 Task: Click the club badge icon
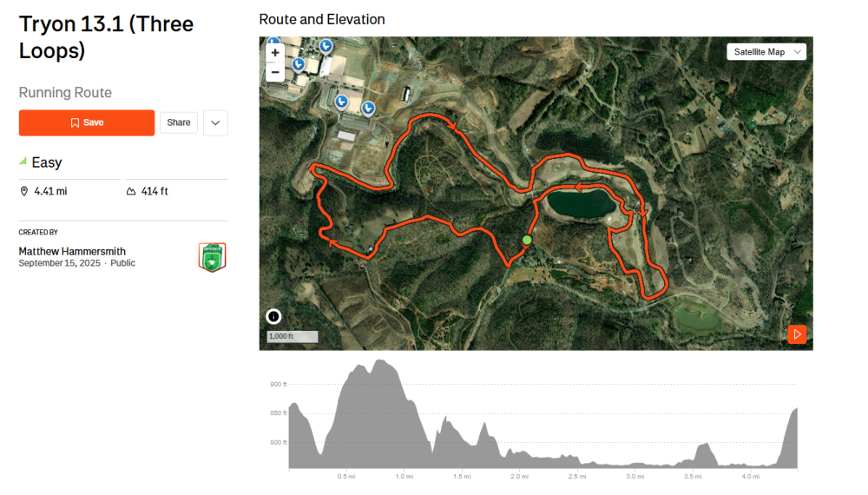click(212, 257)
